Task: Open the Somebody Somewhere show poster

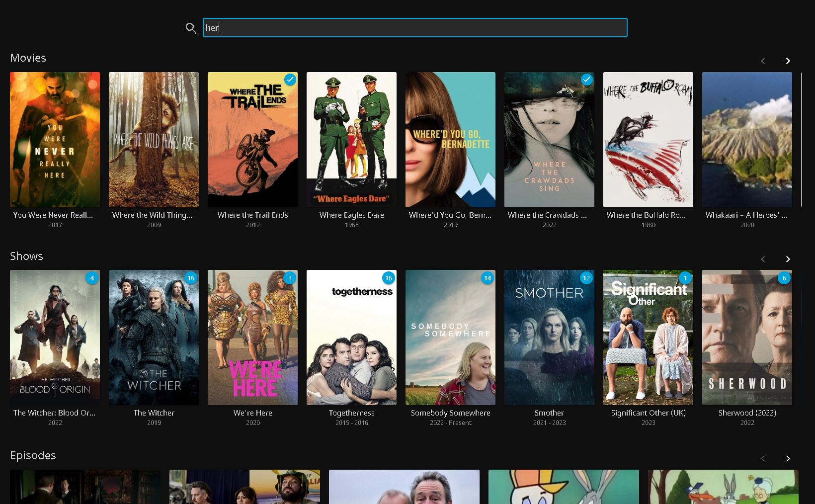Action: (x=450, y=337)
